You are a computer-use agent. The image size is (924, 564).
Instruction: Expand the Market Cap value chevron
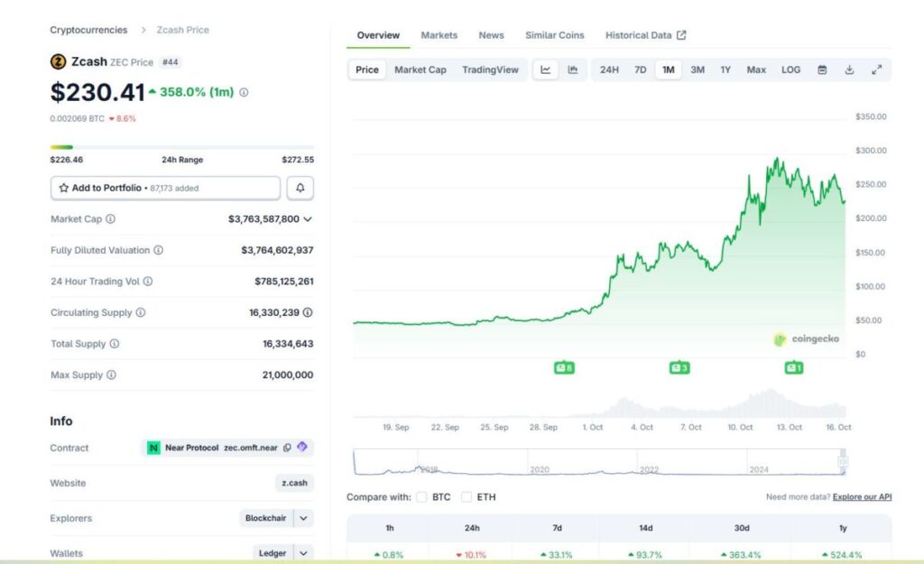(x=308, y=219)
